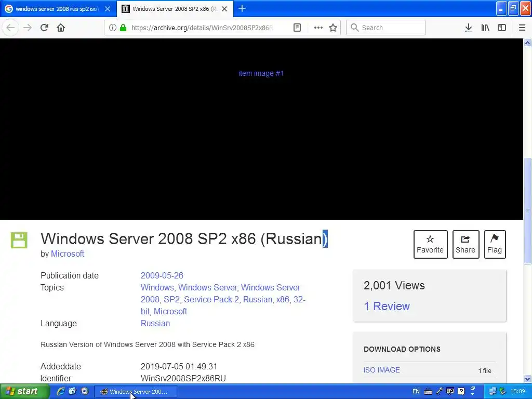Open the SP2 topic link

(171, 300)
